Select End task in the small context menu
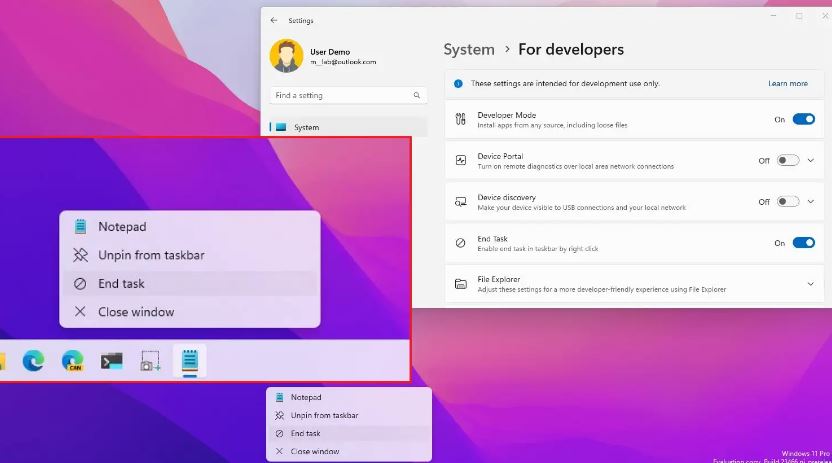The width and height of the screenshot is (832, 463). [x=349, y=433]
